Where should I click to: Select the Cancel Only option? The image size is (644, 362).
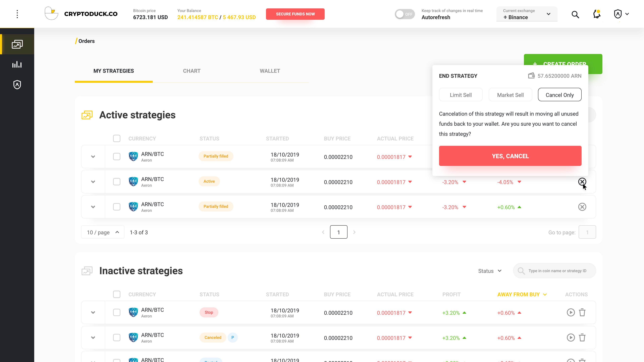[x=559, y=95]
